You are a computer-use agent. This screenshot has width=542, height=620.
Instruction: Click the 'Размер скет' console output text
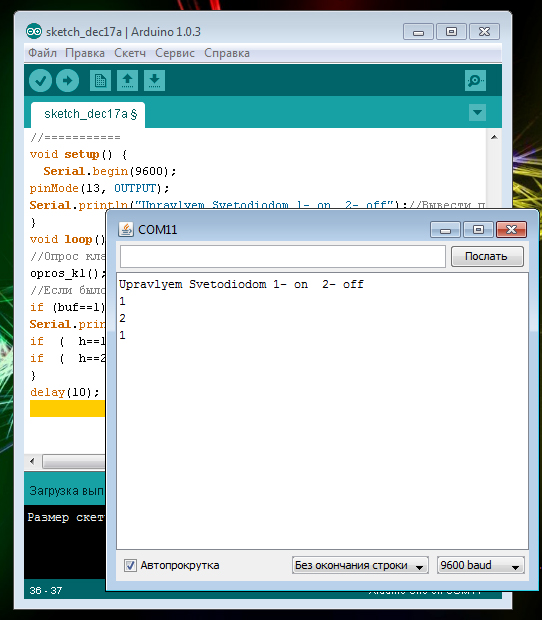coord(66,517)
